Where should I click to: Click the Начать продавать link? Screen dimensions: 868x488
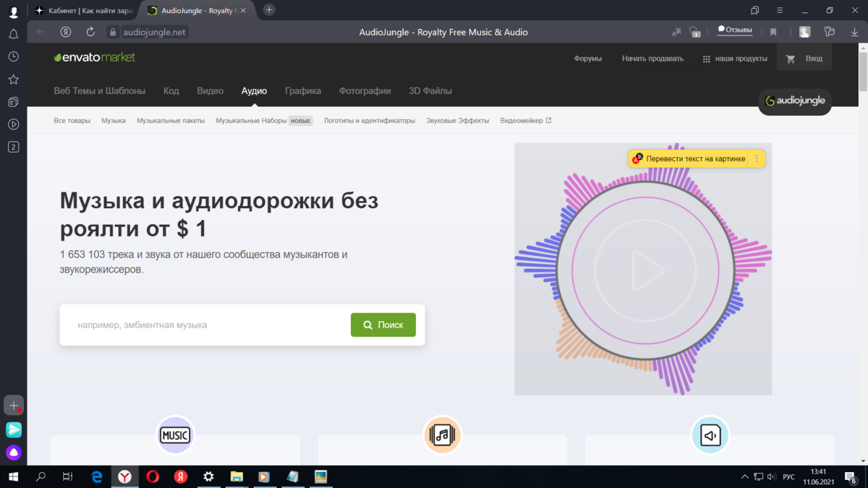[652, 59]
